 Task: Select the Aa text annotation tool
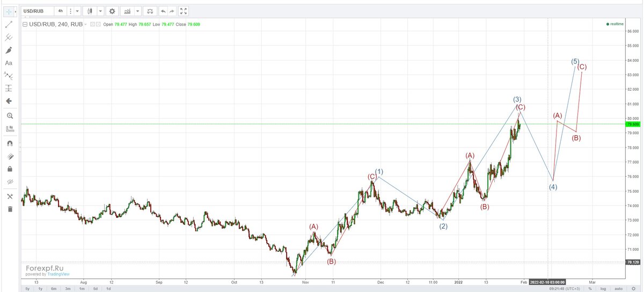tap(9, 63)
